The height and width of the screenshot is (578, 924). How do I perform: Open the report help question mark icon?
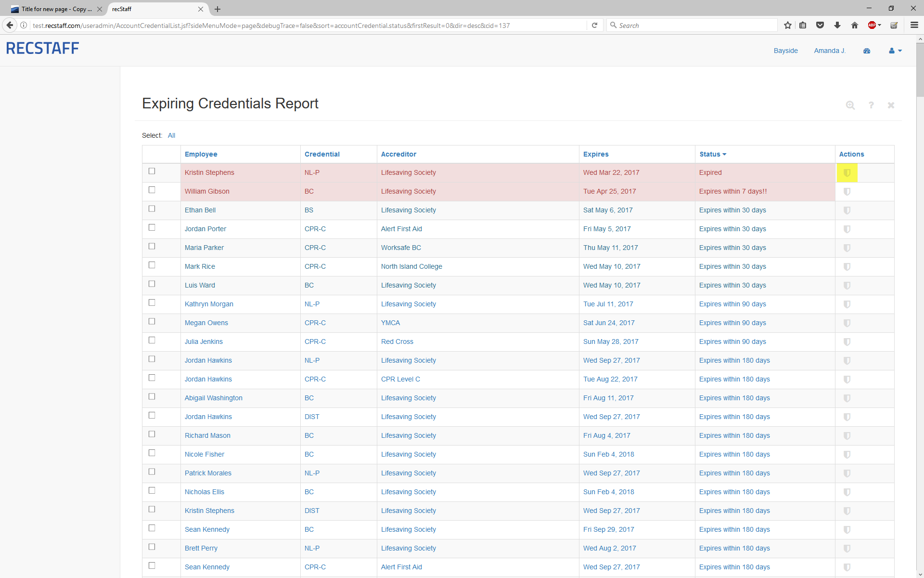pyautogui.click(x=871, y=105)
